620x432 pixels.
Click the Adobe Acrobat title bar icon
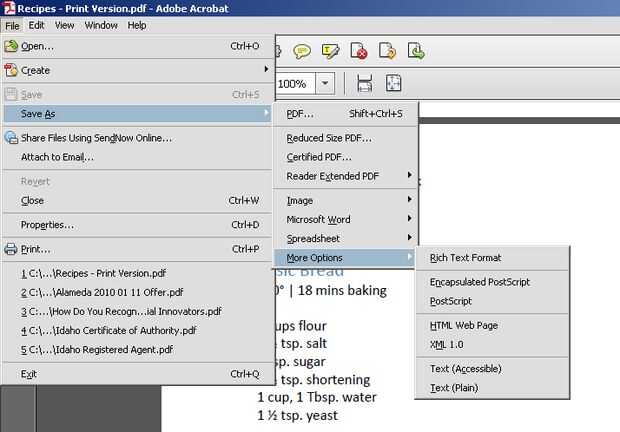(x=9, y=8)
